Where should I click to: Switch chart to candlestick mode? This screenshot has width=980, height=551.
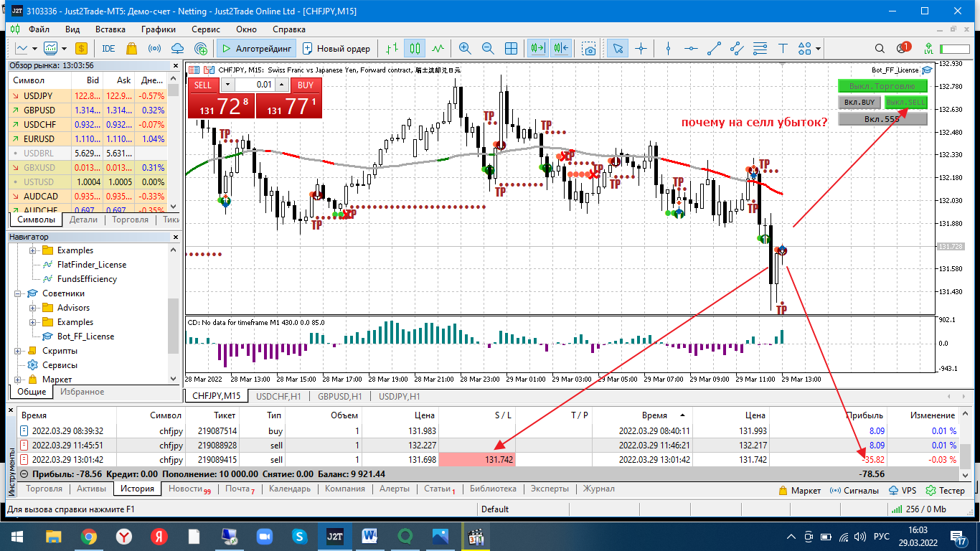tap(415, 49)
